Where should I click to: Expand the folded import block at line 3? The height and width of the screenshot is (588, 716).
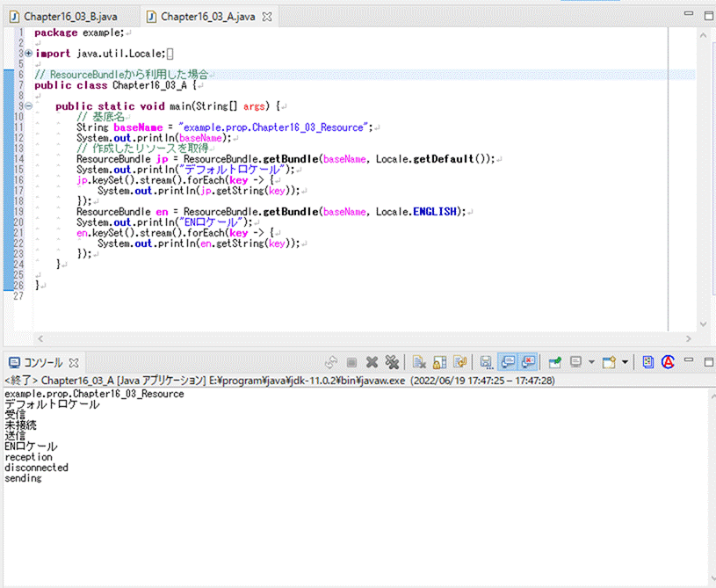[x=28, y=54]
